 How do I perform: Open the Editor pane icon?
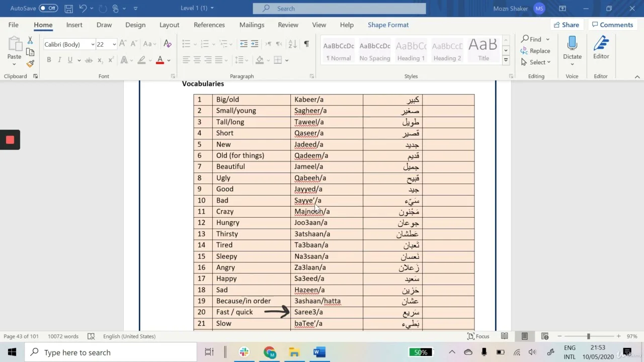[x=601, y=44]
